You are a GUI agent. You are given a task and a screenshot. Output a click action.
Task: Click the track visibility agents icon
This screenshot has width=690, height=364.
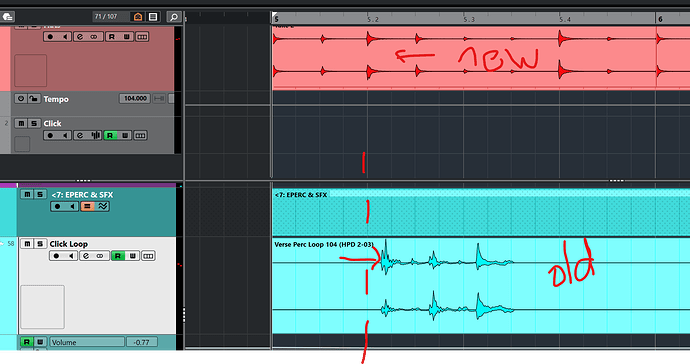(138, 17)
